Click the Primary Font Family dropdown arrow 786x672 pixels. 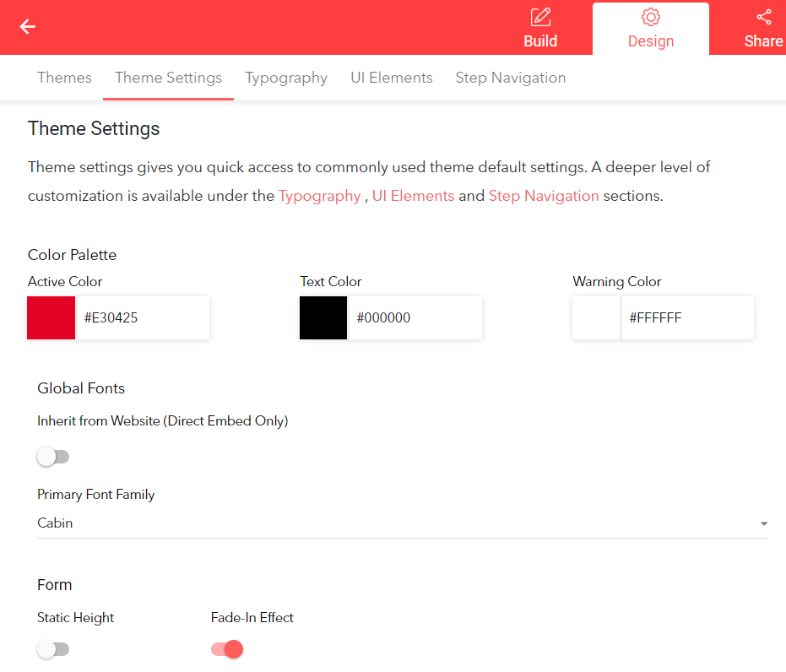[x=764, y=523]
